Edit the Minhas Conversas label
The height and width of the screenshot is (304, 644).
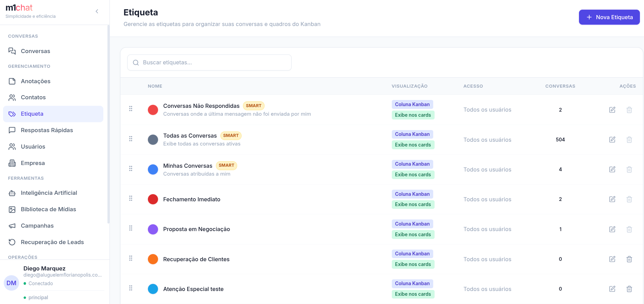(x=612, y=169)
